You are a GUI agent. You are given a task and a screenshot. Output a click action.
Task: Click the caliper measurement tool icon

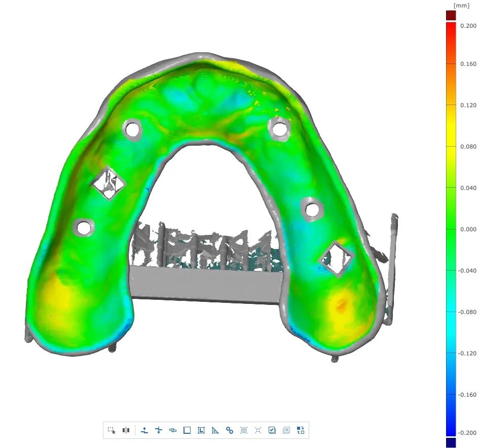(x=173, y=430)
